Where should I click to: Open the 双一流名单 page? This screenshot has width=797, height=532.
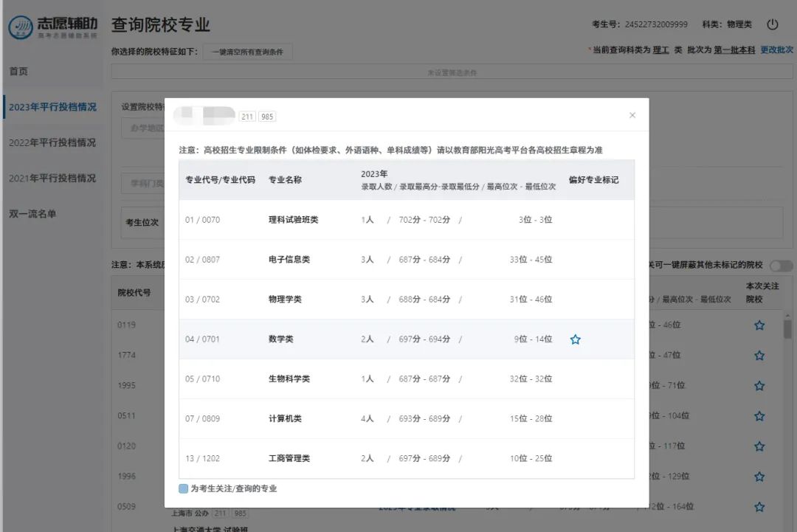click(33, 214)
